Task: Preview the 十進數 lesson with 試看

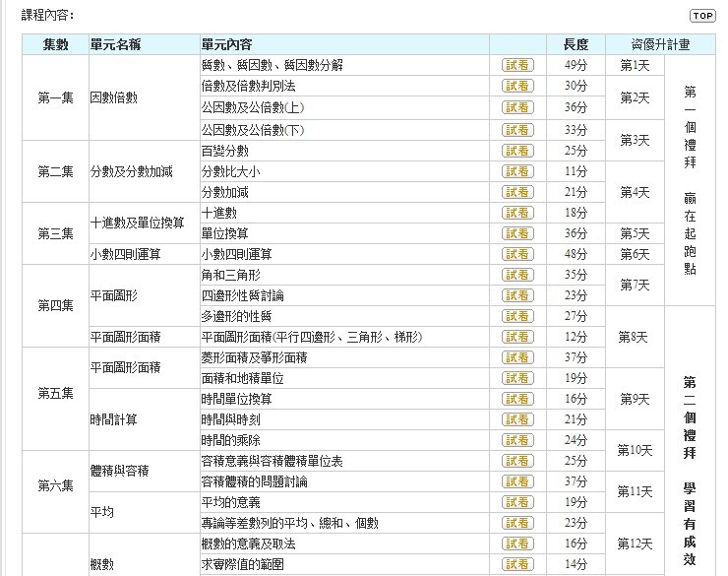Action: 517,213
